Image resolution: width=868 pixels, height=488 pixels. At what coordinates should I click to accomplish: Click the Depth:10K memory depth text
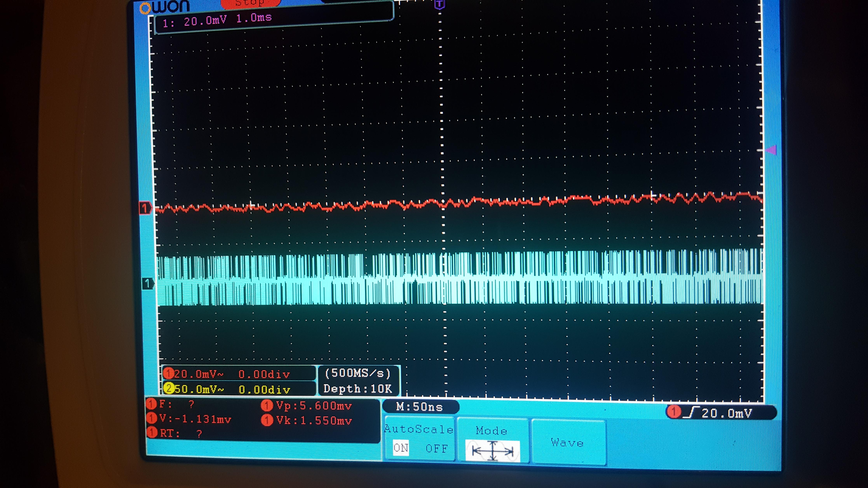[x=358, y=389]
